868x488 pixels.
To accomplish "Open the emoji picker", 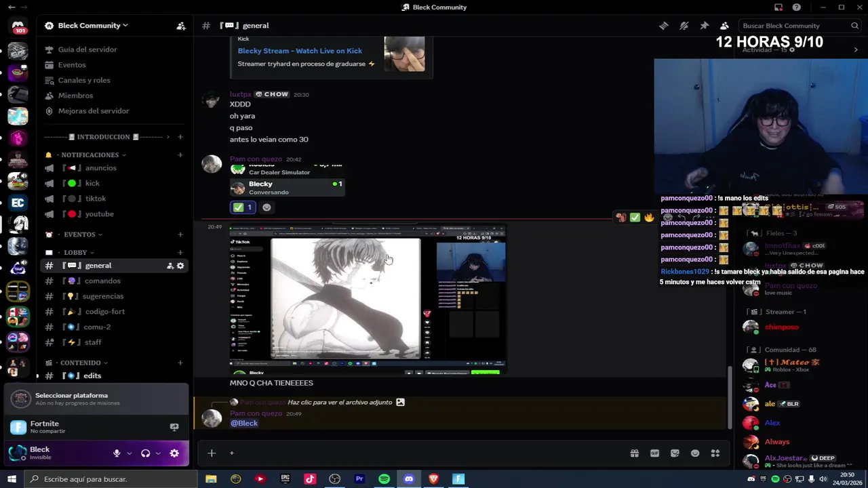I will pos(695,453).
